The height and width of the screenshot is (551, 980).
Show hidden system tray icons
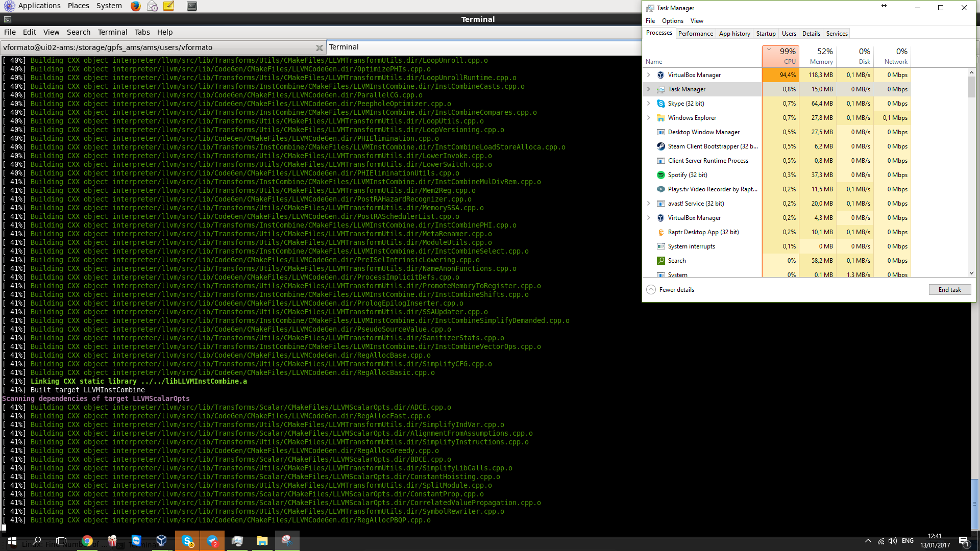click(x=868, y=541)
